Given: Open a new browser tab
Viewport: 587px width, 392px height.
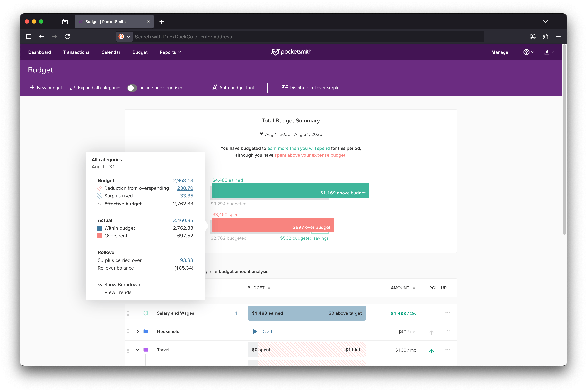Looking at the screenshot, I should point(161,22).
